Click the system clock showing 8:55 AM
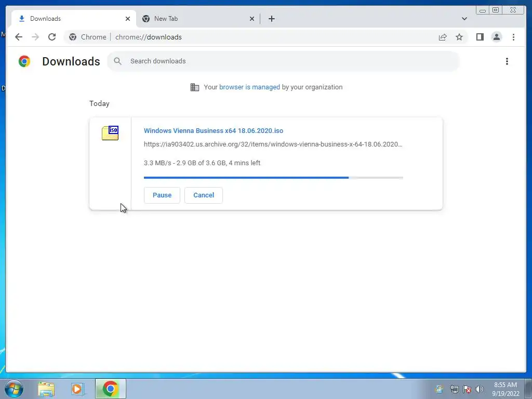Screen dimensions: 532x399 pos(506,389)
